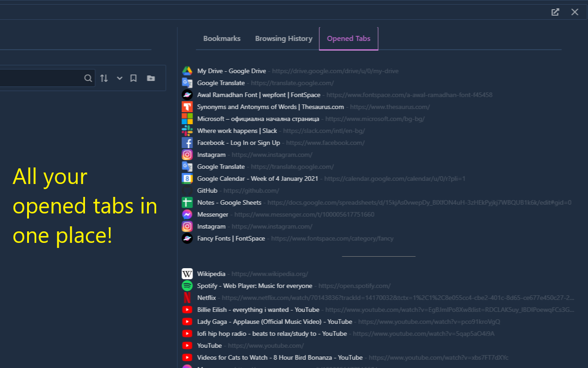Click the first Google Translate favicon
The image size is (588, 368).
click(187, 83)
